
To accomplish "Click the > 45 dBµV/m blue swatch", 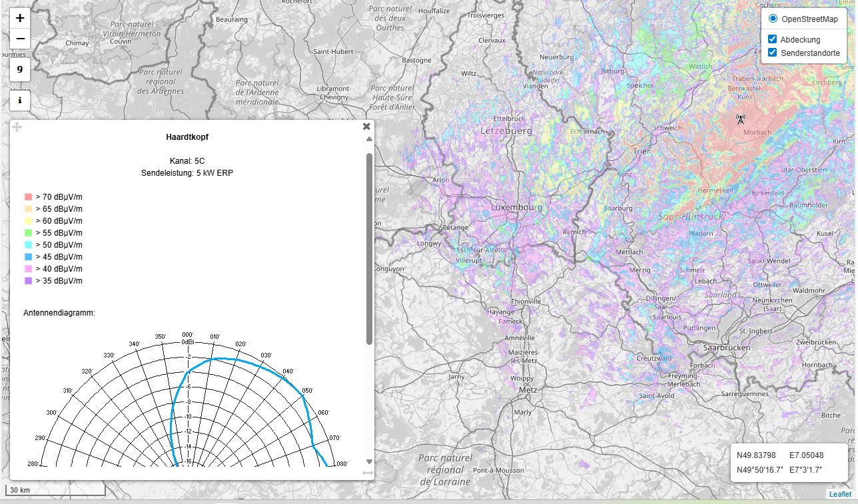I will [x=28, y=257].
